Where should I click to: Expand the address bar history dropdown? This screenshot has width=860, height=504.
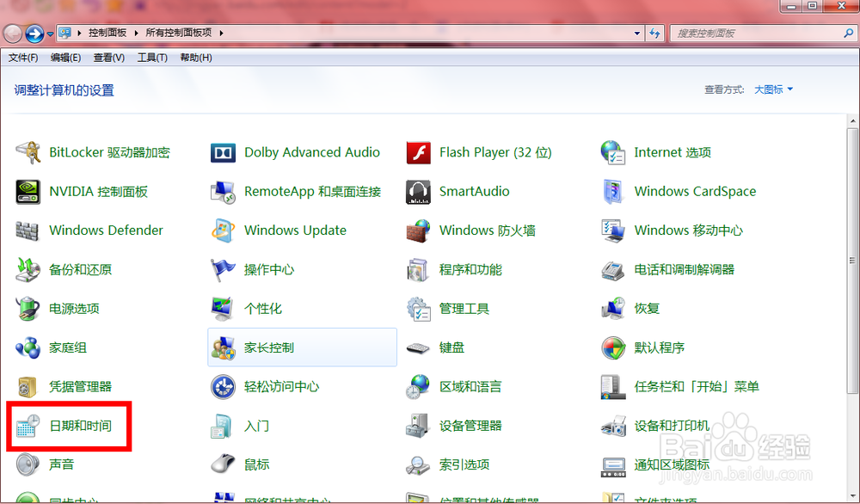[x=637, y=34]
